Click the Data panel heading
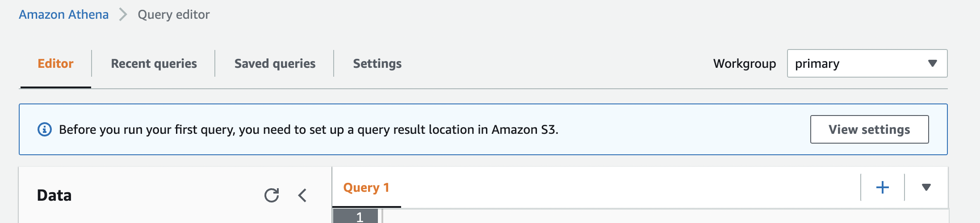 point(54,195)
